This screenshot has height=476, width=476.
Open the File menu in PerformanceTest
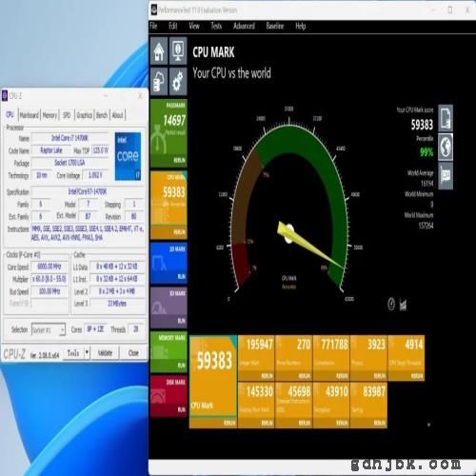[x=153, y=26]
